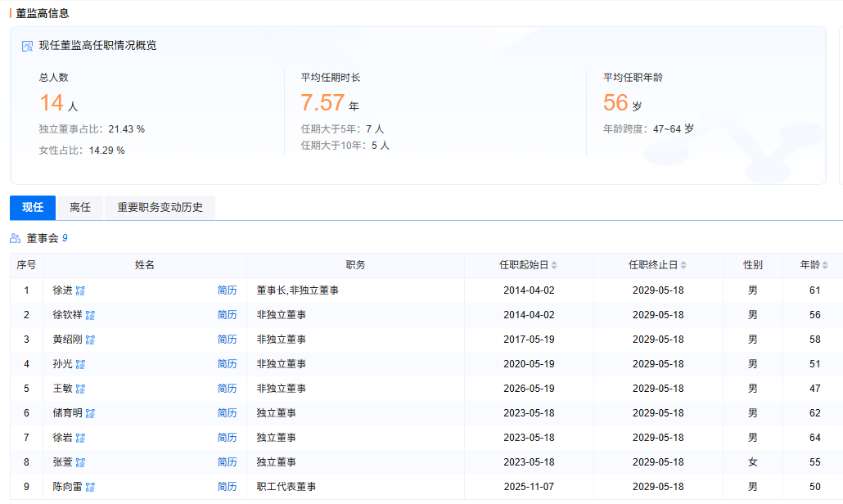Click the 2020-05-19 start date cell
This screenshot has height=504, width=843.
(x=529, y=364)
